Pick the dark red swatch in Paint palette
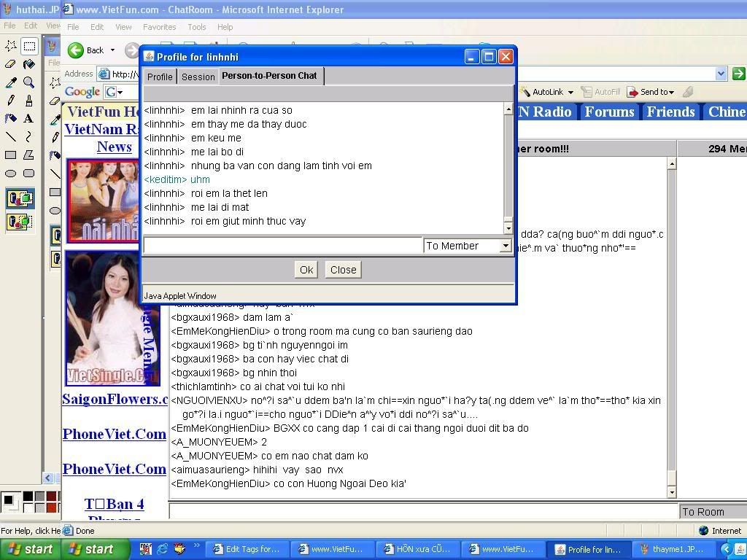 (x=52, y=496)
